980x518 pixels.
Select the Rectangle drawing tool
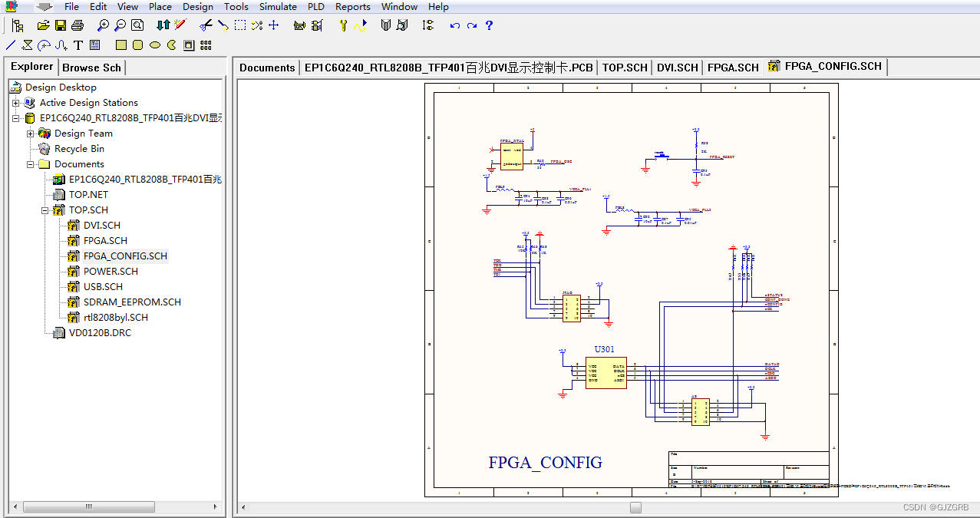120,45
